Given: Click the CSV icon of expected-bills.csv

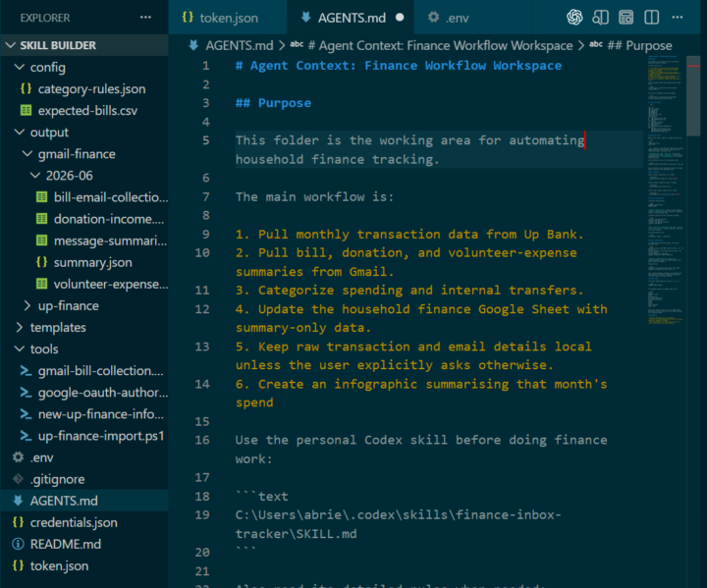Looking at the screenshot, I should tap(27, 111).
